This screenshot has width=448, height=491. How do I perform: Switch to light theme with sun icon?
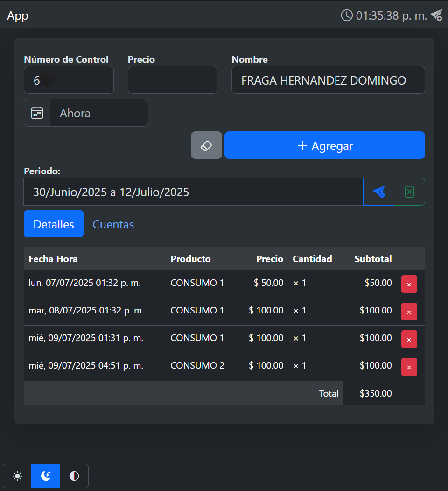pyautogui.click(x=17, y=476)
